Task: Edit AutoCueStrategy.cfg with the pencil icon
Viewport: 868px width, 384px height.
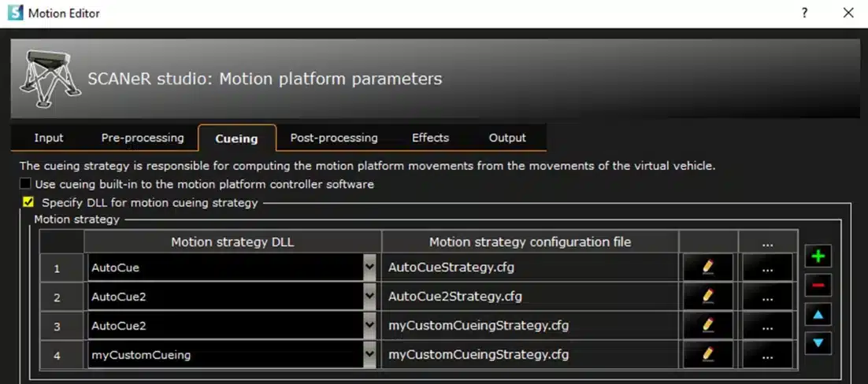Action: 707,268
